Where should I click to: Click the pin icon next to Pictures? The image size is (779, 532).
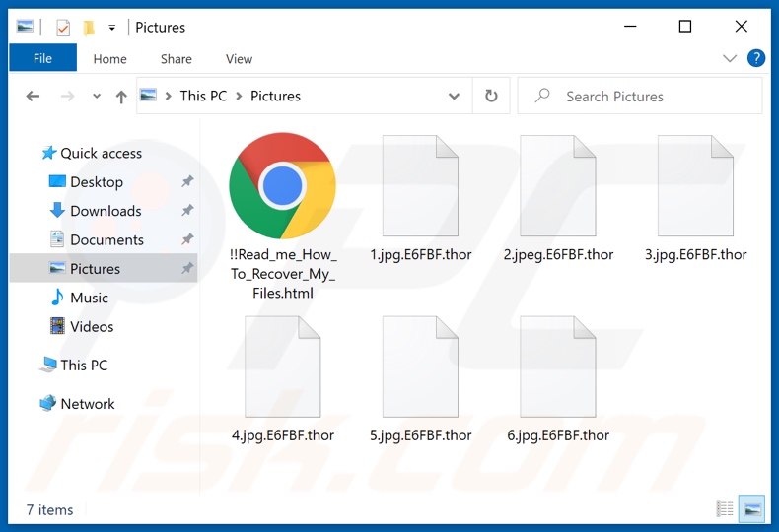pyautogui.click(x=187, y=268)
